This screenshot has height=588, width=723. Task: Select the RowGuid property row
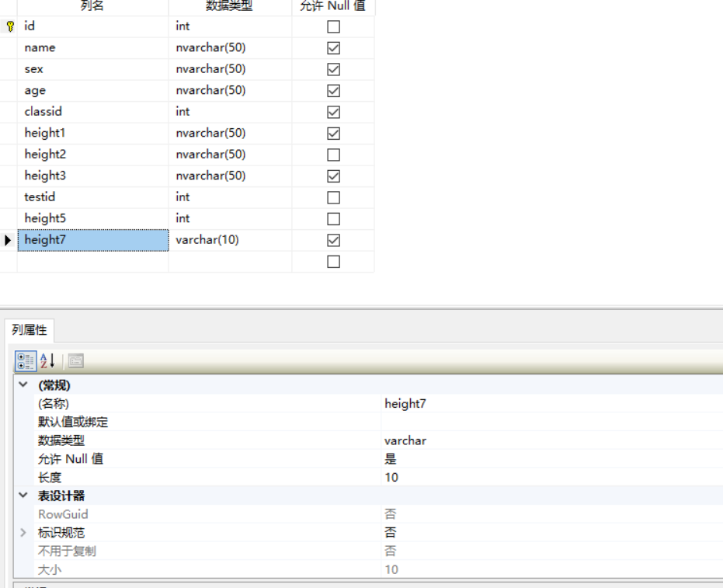pos(378,514)
